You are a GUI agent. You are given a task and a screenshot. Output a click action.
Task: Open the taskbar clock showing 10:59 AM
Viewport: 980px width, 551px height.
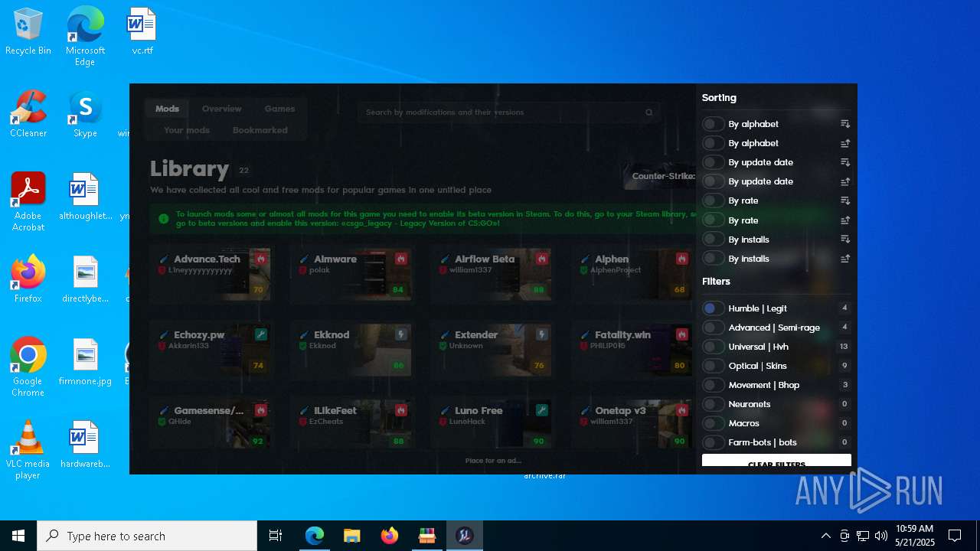click(914, 536)
